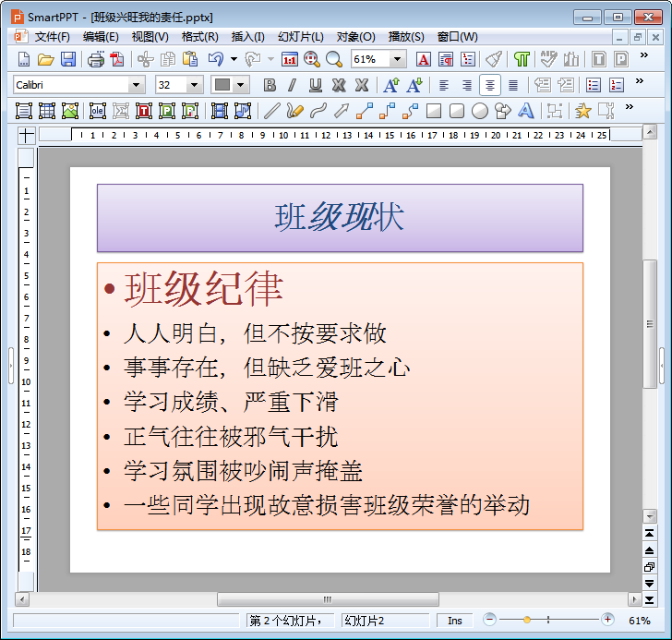This screenshot has width=672, height=640.
Task: Expand the formatting toolbar overflow chevron
Action: [640, 80]
